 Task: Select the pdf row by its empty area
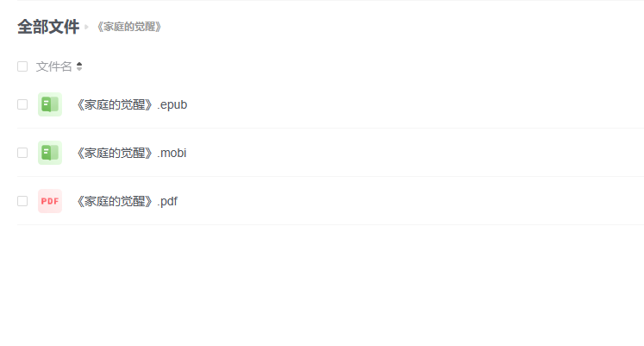410,201
